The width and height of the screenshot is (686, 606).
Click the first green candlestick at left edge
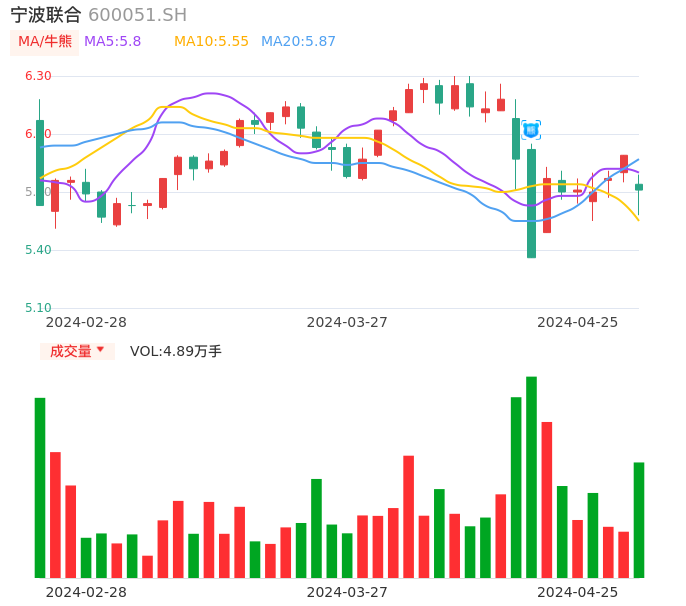tap(40, 163)
